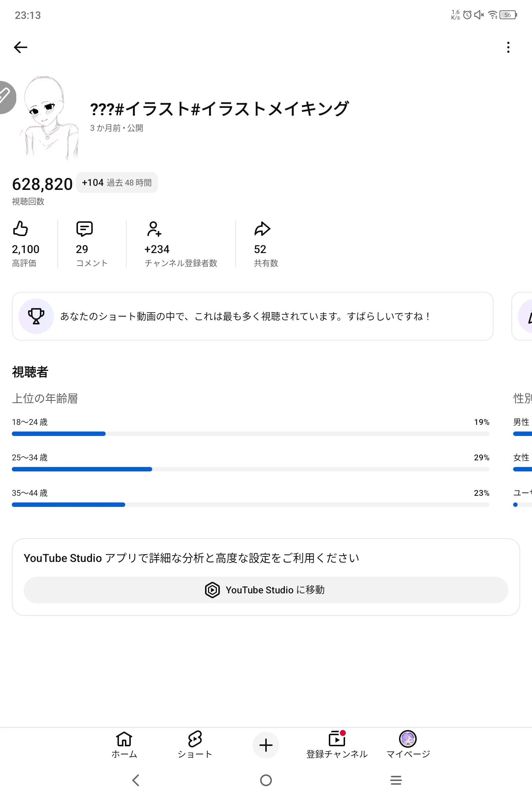Click the +104 past 48 hours chip
The height and width of the screenshot is (798, 532).
117,183
